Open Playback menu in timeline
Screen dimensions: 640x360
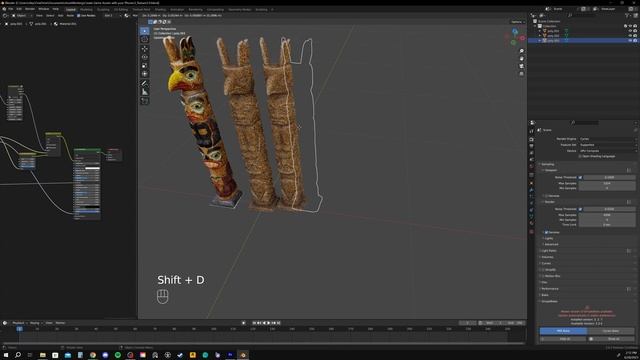click(19, 323)
